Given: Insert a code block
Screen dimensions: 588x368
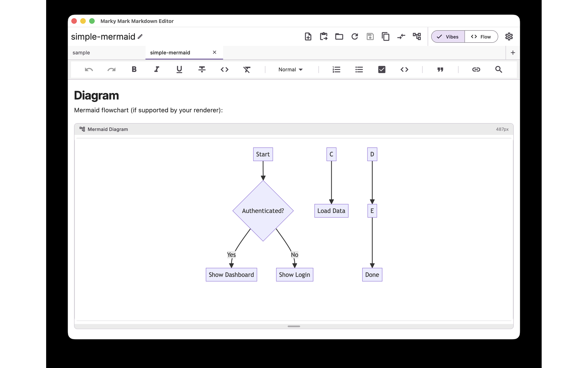Looking at the screenshot, I should (x=404, y=70).
